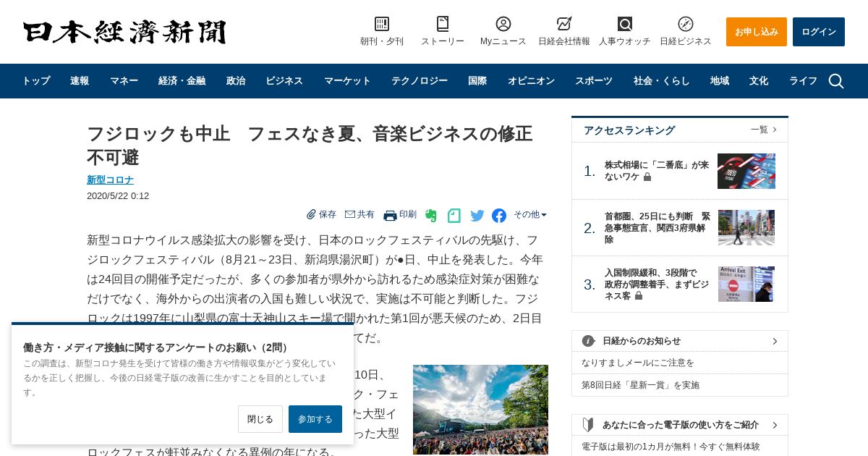The image size is (868, 456).
Task: Expand あなたに合った電子版の使い方 chevron
Action: click(775, 425)
